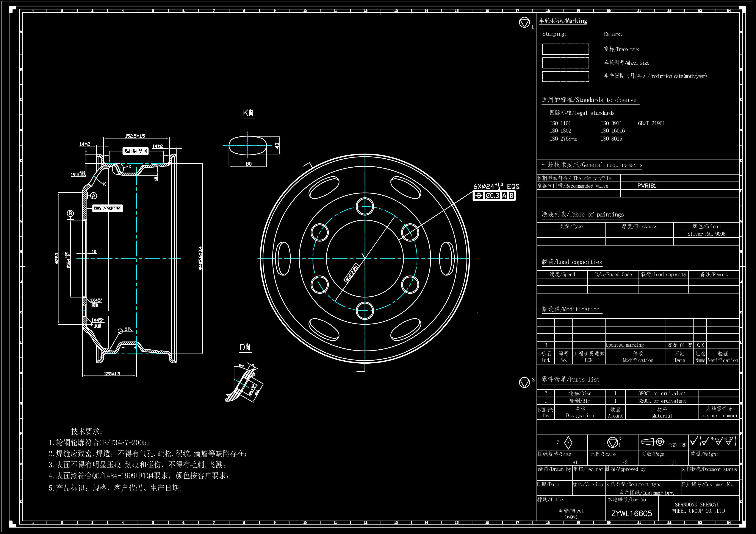Click datum B circle on section view

[70, 213]
